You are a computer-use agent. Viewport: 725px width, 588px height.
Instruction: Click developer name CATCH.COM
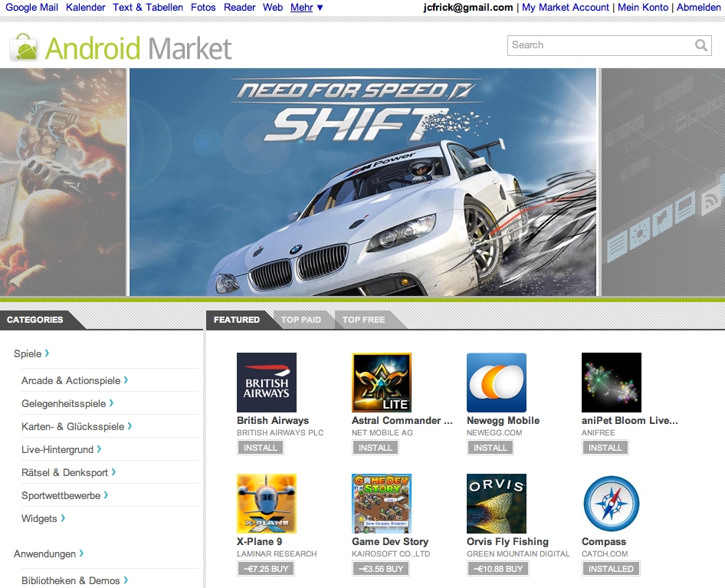pos(605,554)
